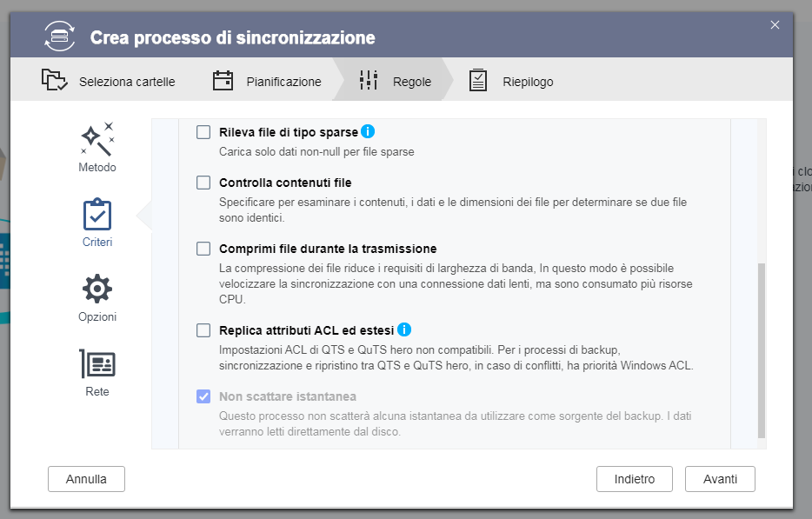Enable Rileva file di tipo sparse checkbox
Image resolution: width=812 pixels, height=519 pixels.
pos(203,132)
